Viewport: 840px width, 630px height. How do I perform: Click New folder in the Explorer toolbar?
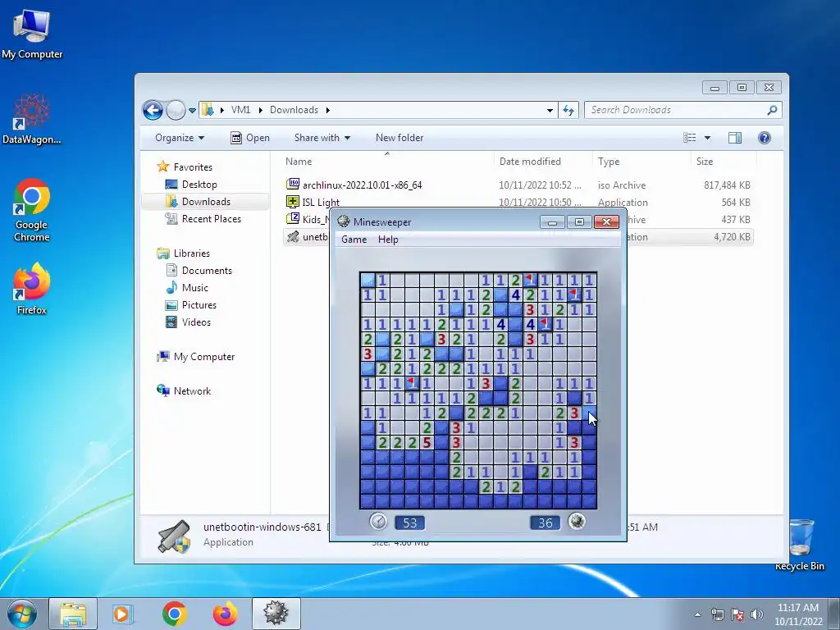[x=399, y=138]
